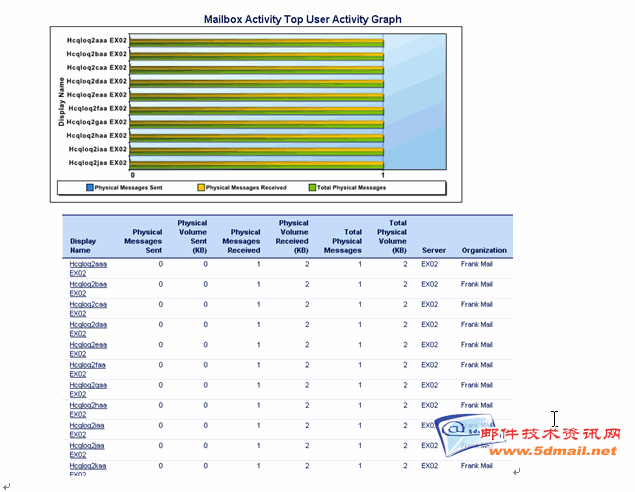The height and width of the screenshot is (492, 635).
Task: Click the Hcqloq2aaa EX02 bar in chart
Action: [x=256, y=42]
